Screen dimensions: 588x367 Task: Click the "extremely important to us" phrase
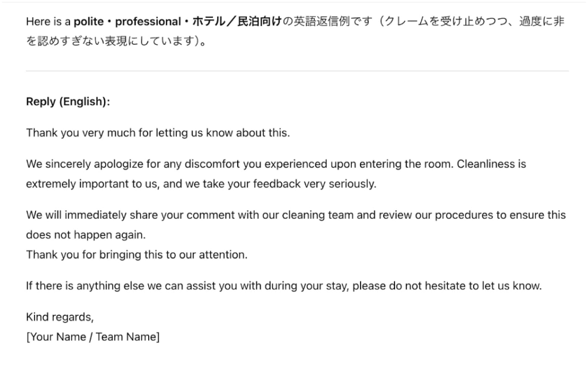point(82,184)
